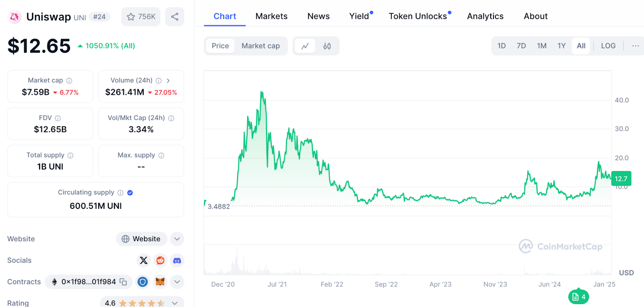644x307 pixels.
Task: Open the Markets tab
Action: tap(272, 16)
